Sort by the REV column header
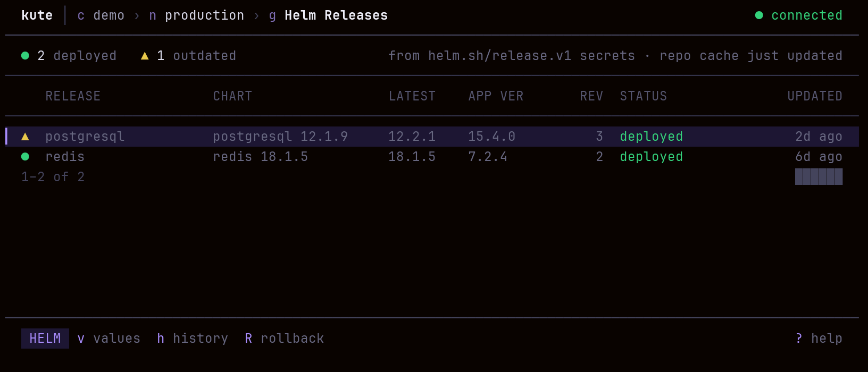Viewport: 868px width, 372px height. click(591, 96)
